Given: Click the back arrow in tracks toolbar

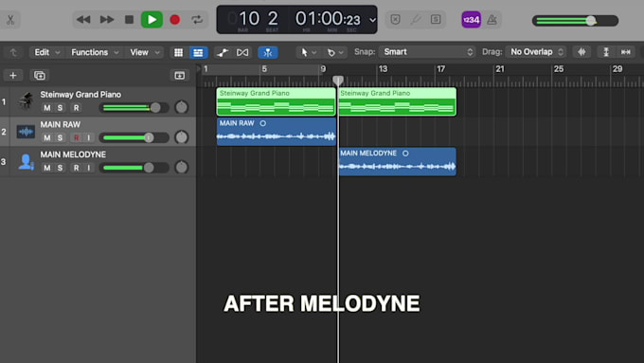Looking at the screenshot, I should pos(13,52).
